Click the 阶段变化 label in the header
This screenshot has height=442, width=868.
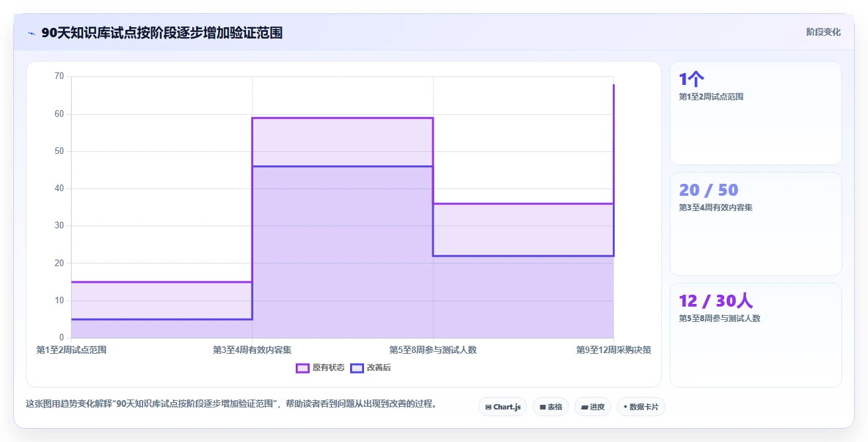pyautogui.click(x=823, y=32)
